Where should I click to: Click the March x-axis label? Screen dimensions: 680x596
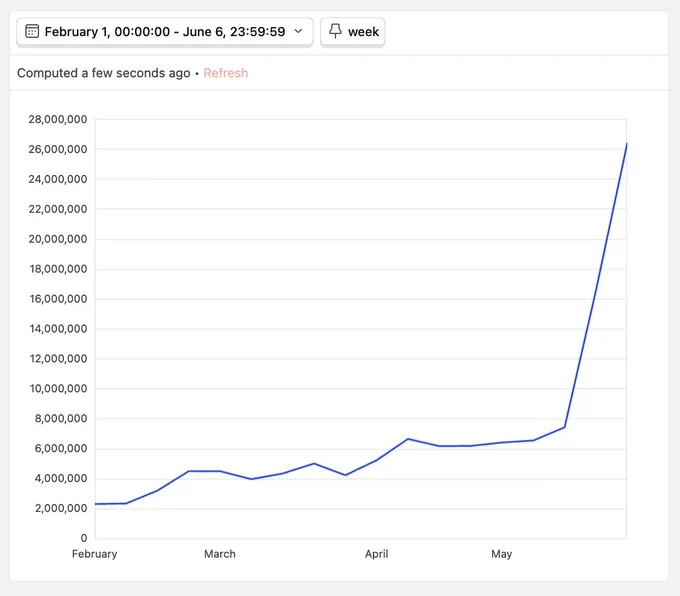click(x=220, y=554)
